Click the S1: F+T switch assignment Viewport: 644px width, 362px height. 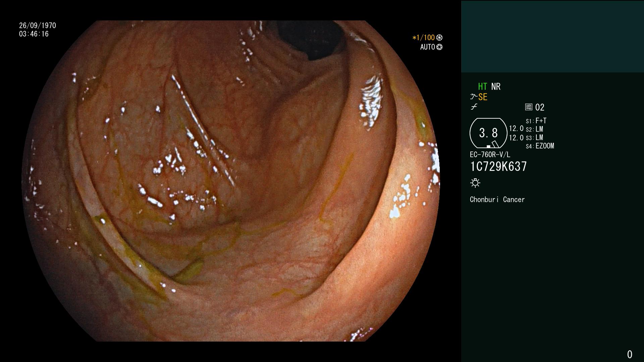(x=536, y=121)
